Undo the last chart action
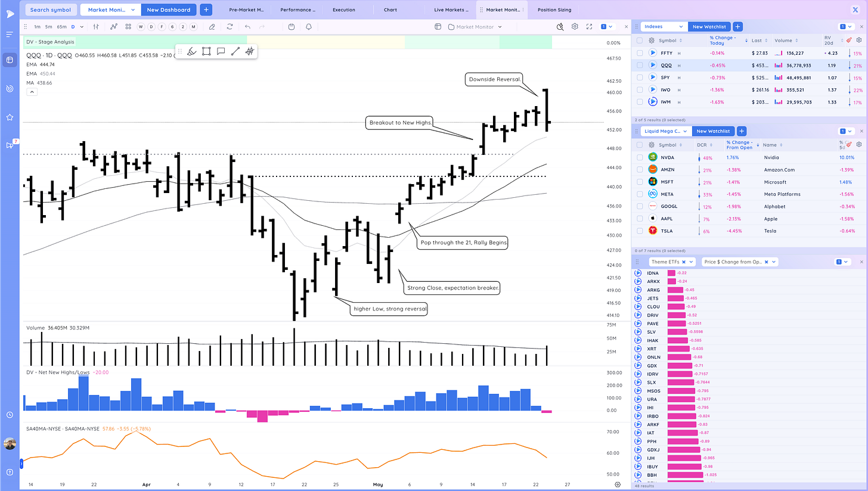 tap(247, 27)
